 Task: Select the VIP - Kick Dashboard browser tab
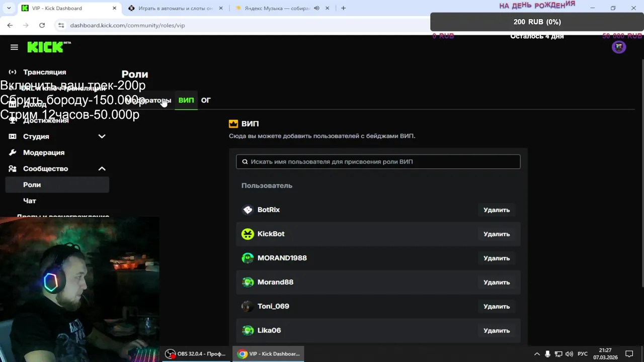[68, 8]
